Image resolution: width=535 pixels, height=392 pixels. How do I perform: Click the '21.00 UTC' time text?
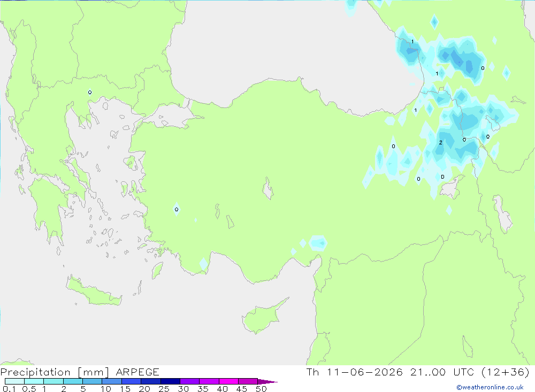click(x=442, y=372)
